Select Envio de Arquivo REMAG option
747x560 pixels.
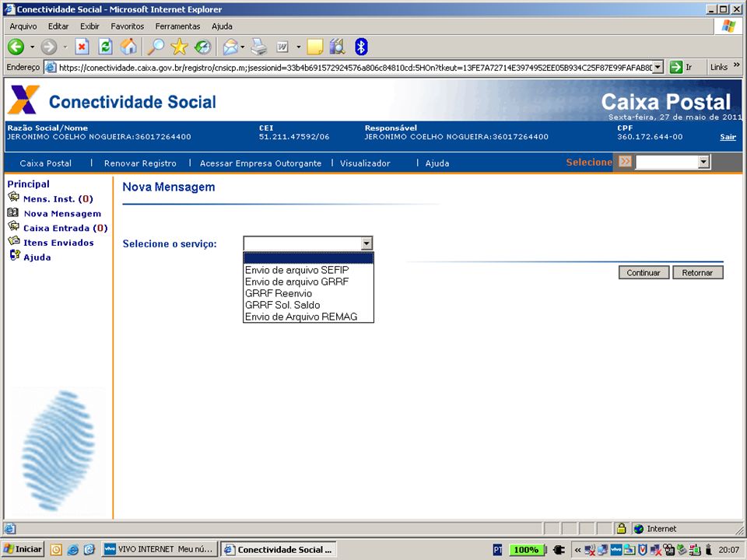[308, 317]
